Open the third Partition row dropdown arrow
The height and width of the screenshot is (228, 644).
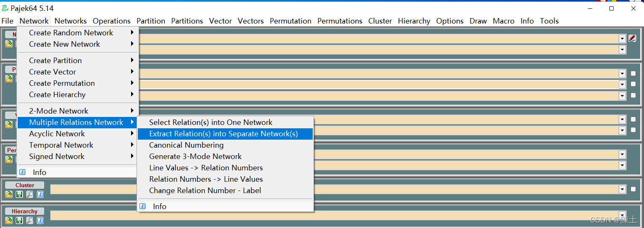[x=623, y=95]
